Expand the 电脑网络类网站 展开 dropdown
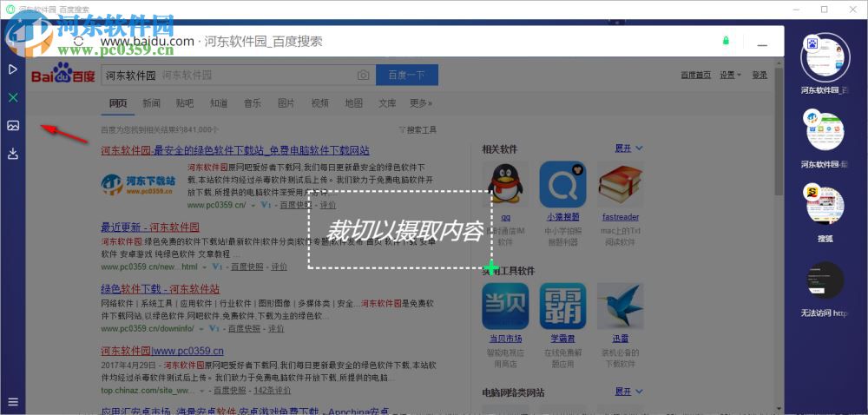Image resolution: width=868 pixels, height=415 pixels. [628, 392]
